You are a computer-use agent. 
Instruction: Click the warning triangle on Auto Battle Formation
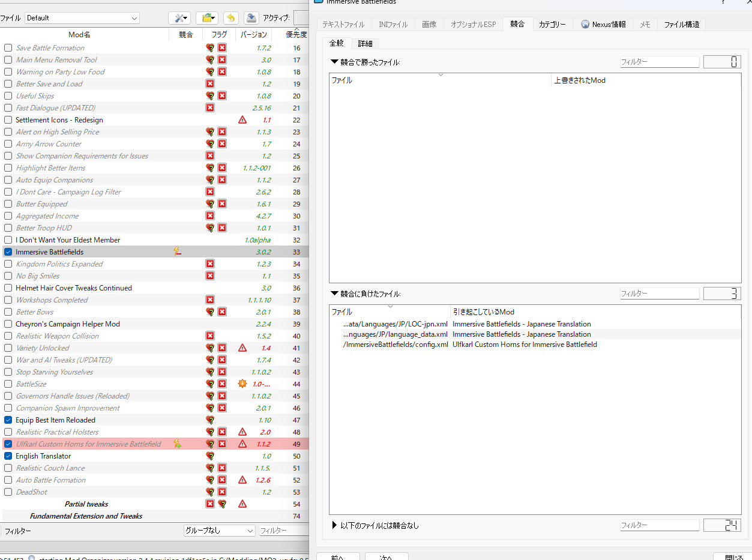(242, 480)
